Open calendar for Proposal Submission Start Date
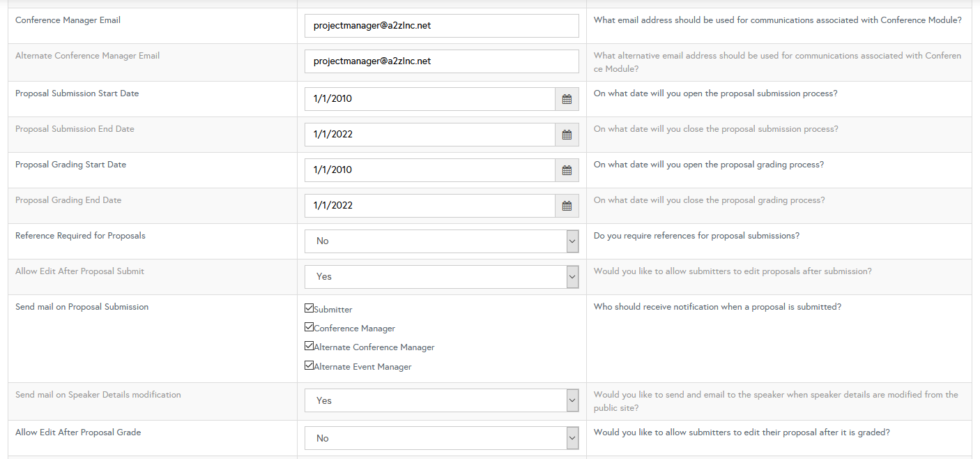The width and height of the screenshot is (980, 459). pyautogui.click(x=567, y=99)
